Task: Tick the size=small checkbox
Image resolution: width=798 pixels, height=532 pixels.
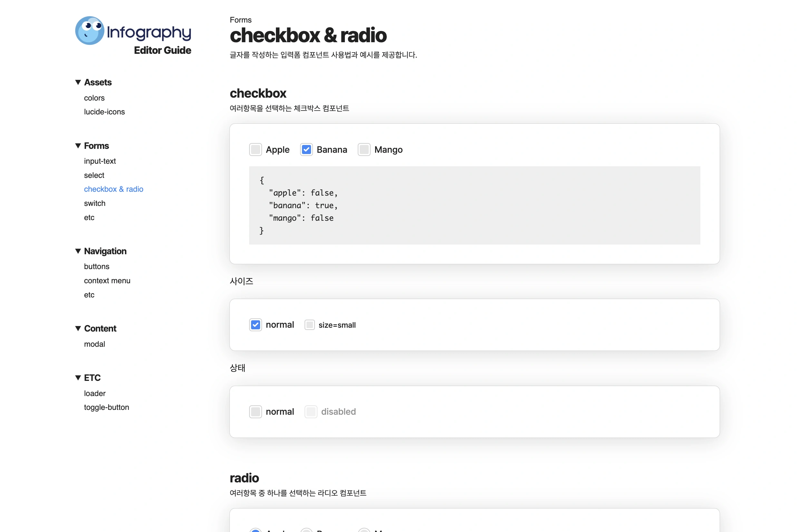Action: tap(309, 325)
